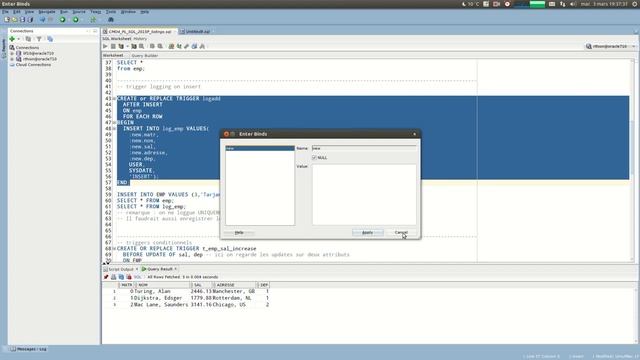The image size is (640, 360).
Task: Click the bind Name field
Action: (x=364, y=148)
